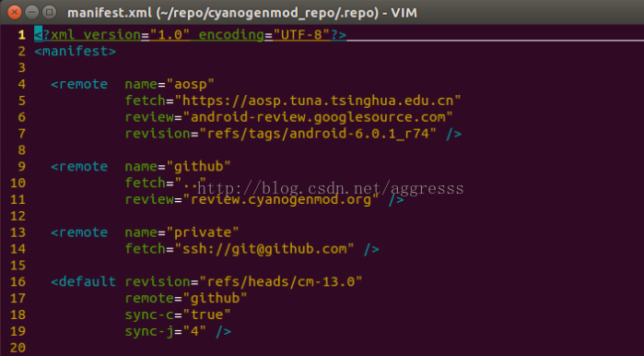Close the VIM window
Screen dimensions: 644x356
(15, 12)
